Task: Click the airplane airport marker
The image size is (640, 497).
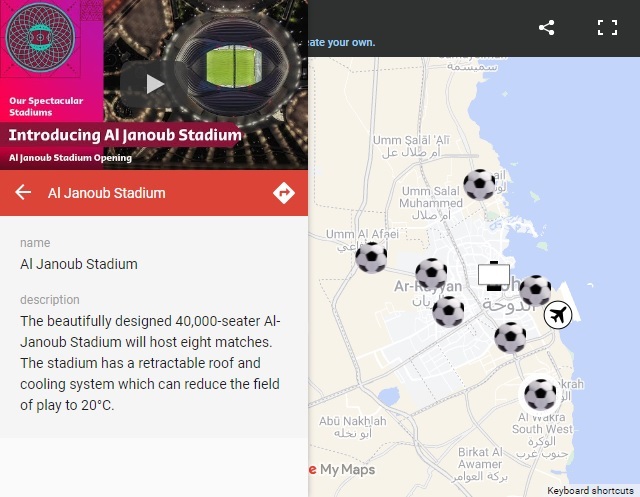Action: click(559, 315)
